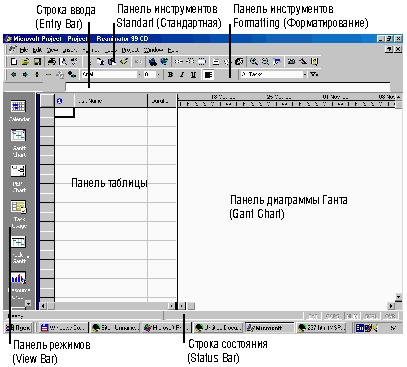Viewport: 407px width, 367px height.
Task: Open the View menu
Action: [x=52, y=50]
